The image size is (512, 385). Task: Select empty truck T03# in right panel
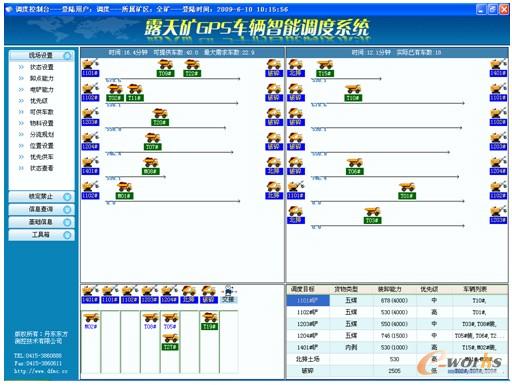[372, 215]
